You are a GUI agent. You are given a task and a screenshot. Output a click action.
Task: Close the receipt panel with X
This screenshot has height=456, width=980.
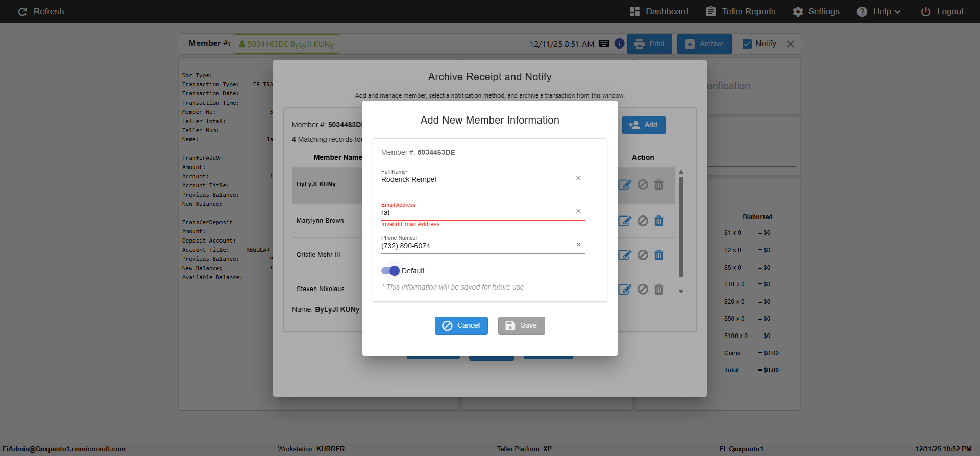tap(791, 44)
